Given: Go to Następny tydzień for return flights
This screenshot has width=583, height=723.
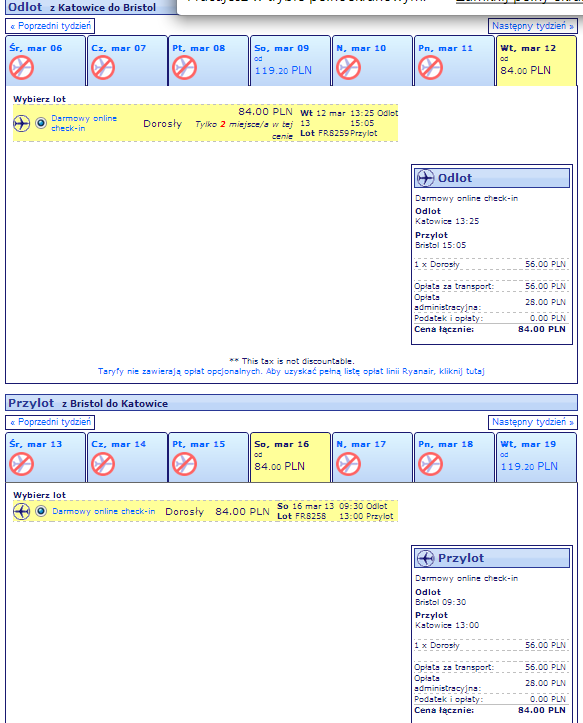Looking at the screenshot, I should 533,422.
